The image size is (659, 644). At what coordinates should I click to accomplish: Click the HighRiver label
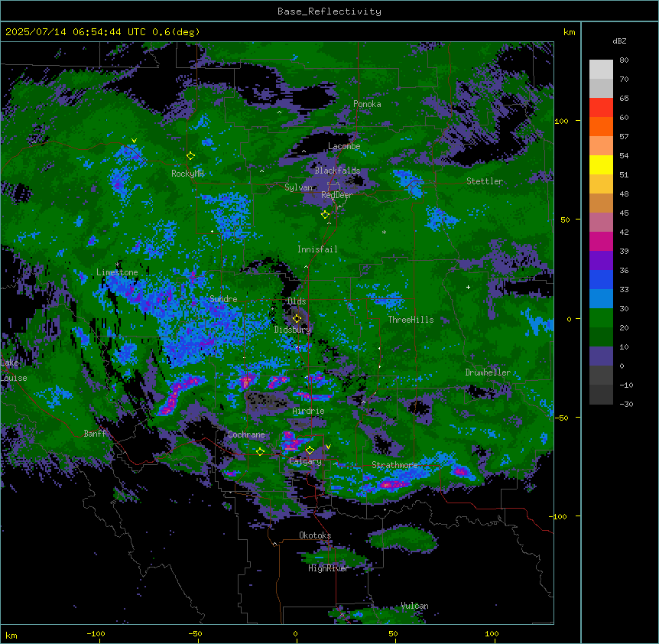pyautogui.click(x=329, y=568)
